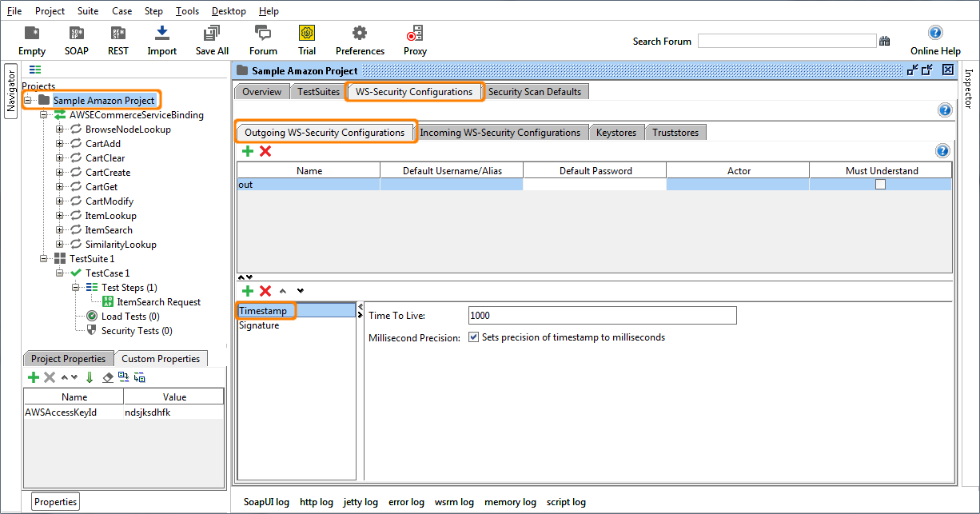Open the Desktop menu
Screen dimensions: 980x514
pos(229,11)
